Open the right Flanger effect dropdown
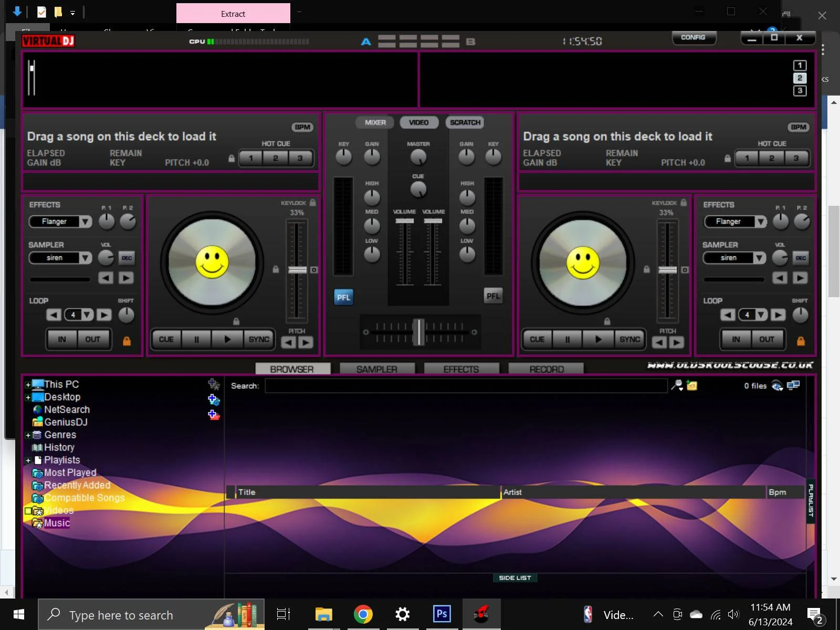This screenshot has width=840, height=630. [760, 222]
